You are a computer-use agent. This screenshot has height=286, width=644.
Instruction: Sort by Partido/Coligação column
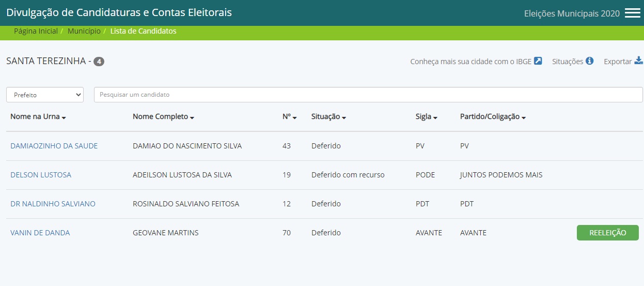[x=493, y=117]
